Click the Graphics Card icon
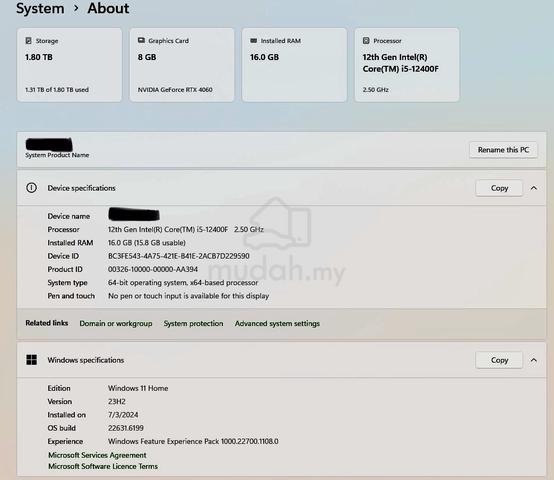Viewport: 554px width, 480px height. (x=141, y=40)
